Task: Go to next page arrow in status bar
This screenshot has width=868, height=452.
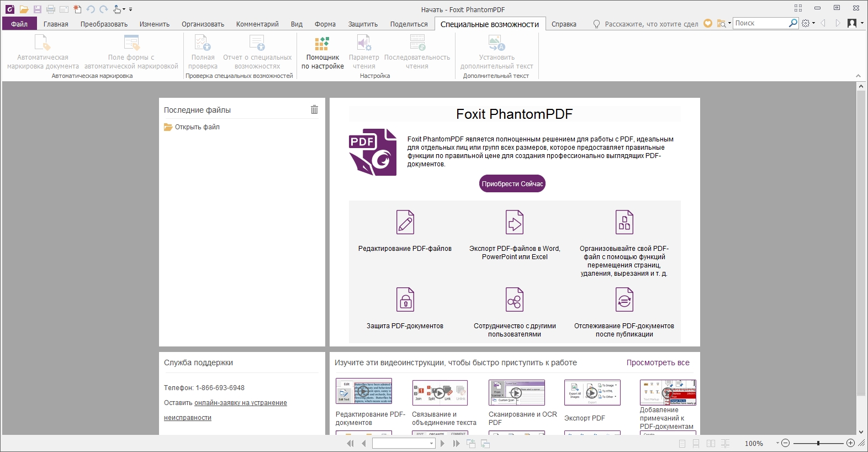Action: (x=442, y=443)
